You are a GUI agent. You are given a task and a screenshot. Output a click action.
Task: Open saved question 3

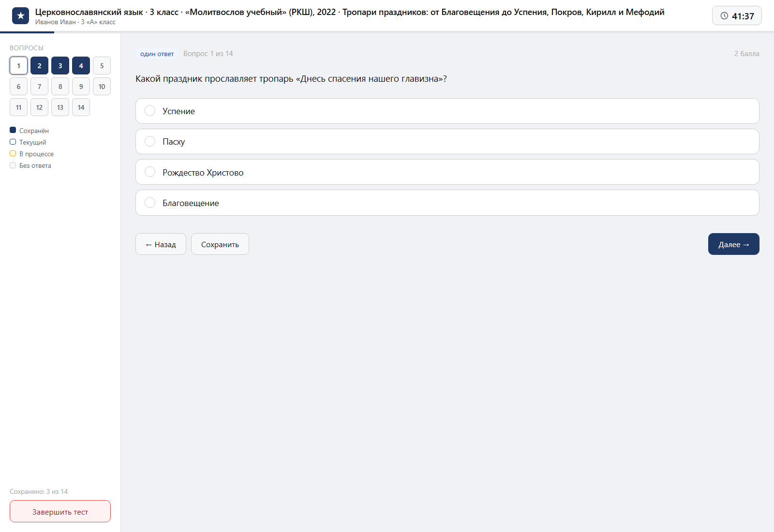(x=60, y=66)
